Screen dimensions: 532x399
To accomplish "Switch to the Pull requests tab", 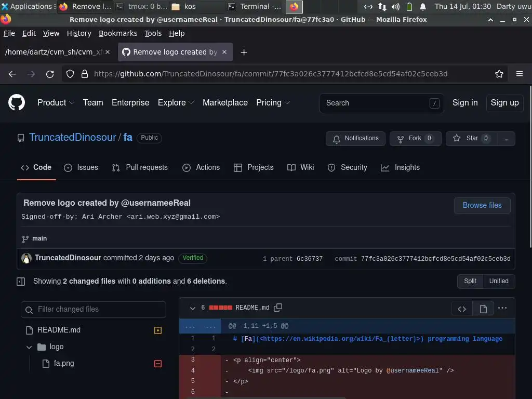I will point(140,168).
